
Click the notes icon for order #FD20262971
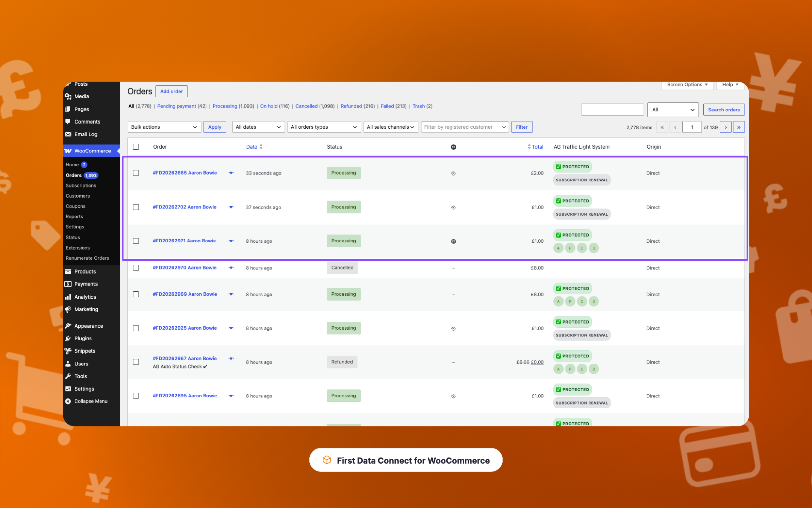tap(453, 241)
